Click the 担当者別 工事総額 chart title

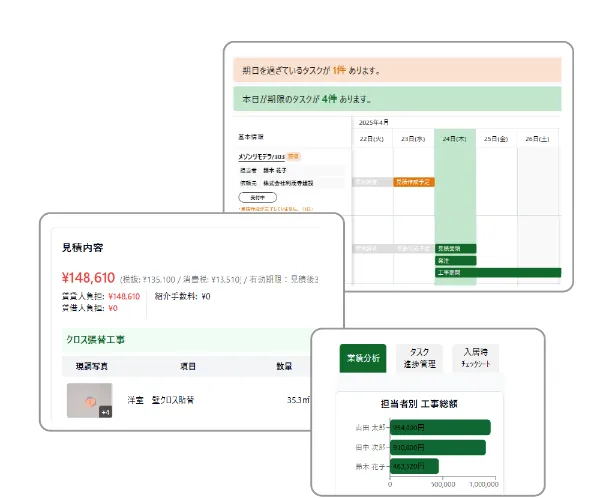[x=419, y=404]
